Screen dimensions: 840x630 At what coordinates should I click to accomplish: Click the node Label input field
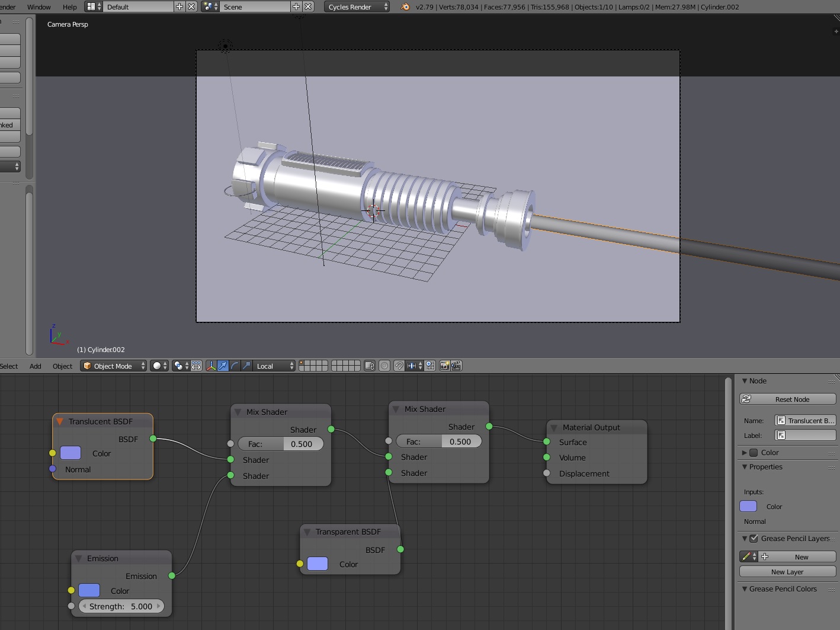[x=806, y=435]
